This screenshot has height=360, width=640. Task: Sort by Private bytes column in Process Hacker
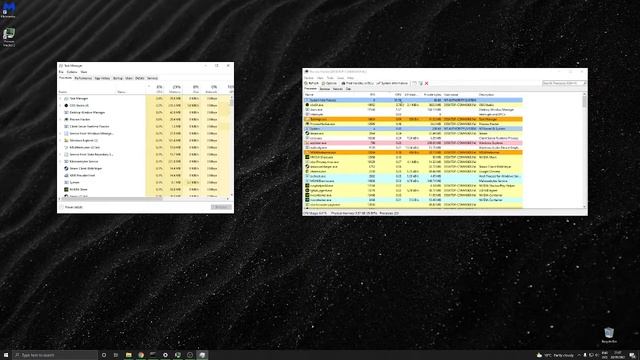[432, 95]
